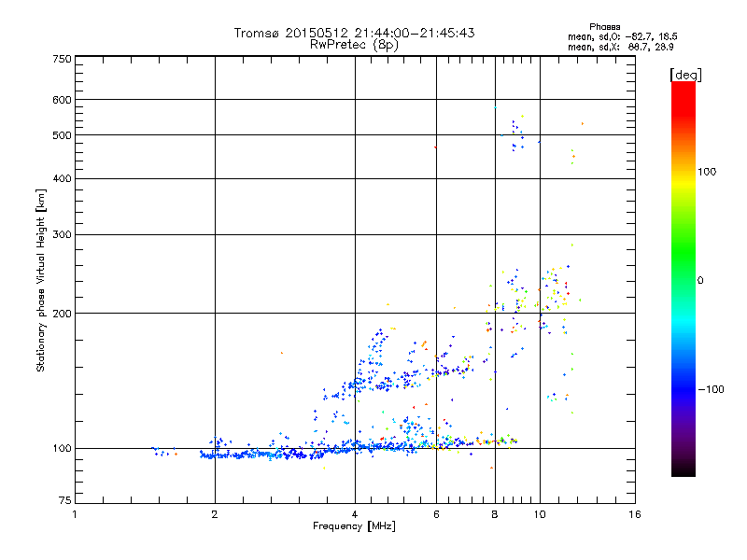Screen dimensions: 747x560
Task: Click the x-axis tick label '2'
Action: (x=215, y=514)
